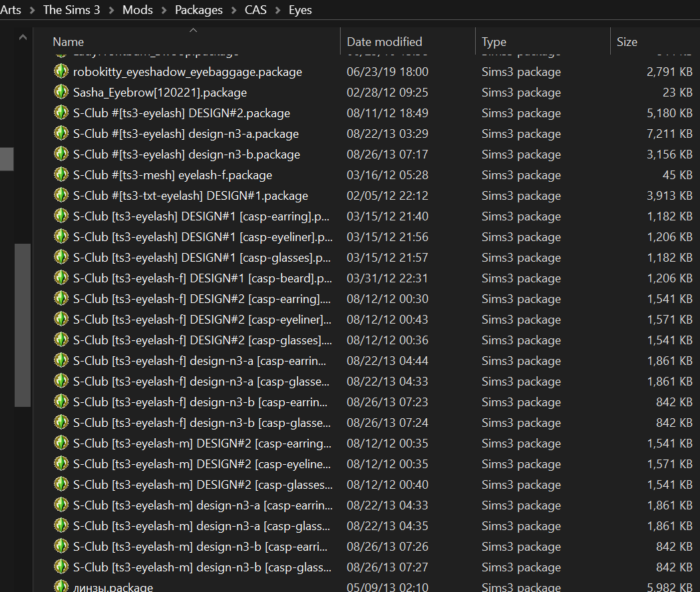Click size value 7,211 KB
The image size is (700, 592).
coord(669,134)
